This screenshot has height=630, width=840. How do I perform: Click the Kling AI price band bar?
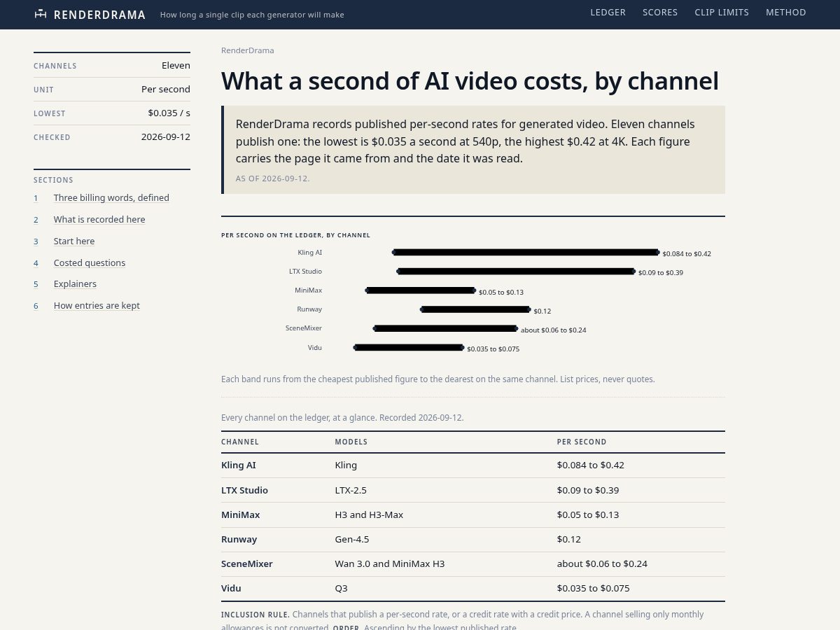tap(526, 252)
